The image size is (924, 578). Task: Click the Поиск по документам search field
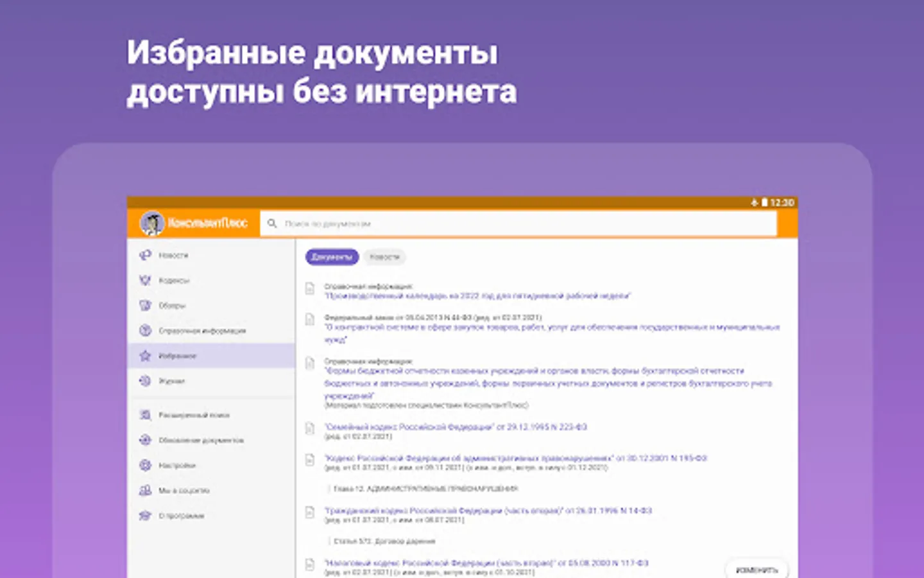coord(518,223)
